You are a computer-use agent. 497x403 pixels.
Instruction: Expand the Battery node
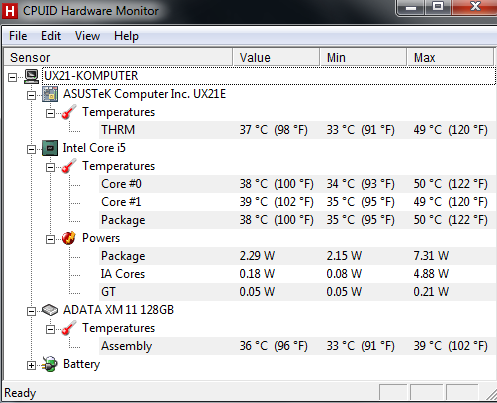tap(31, 365)
